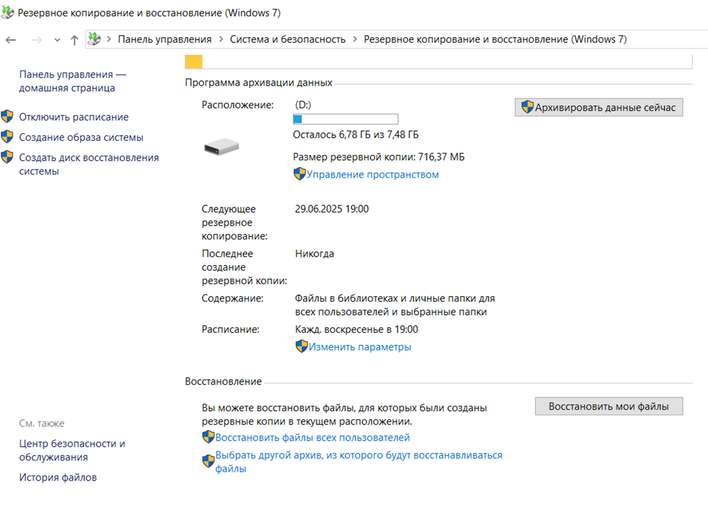Expand chevron after 'Панель управления' breadcrumb

[x=221, y=39]
